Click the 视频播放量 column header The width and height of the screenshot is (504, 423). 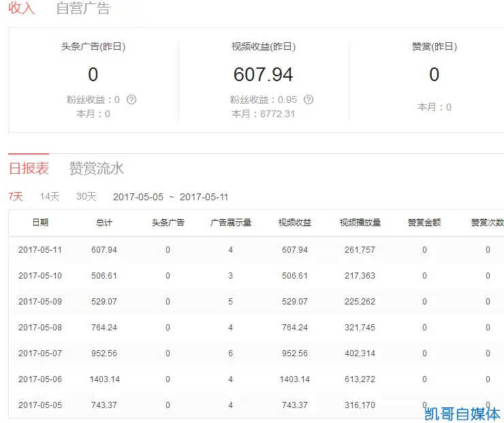pos(360,223)
